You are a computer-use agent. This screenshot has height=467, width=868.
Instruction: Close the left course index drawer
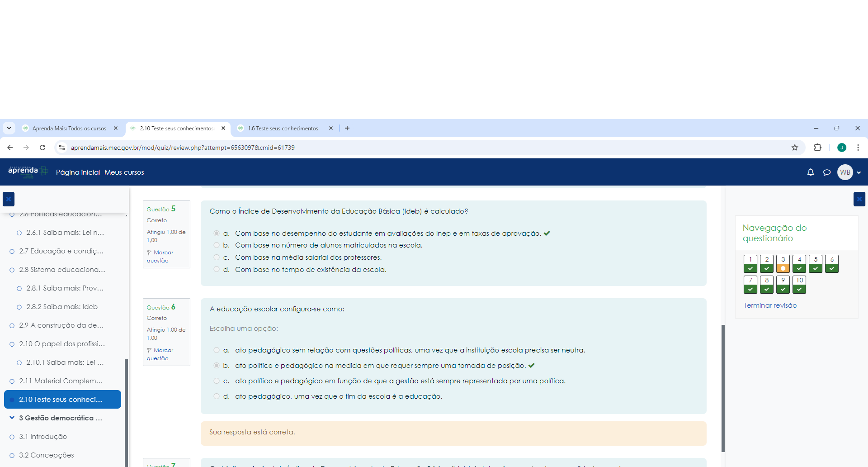(x=9, y=199)
